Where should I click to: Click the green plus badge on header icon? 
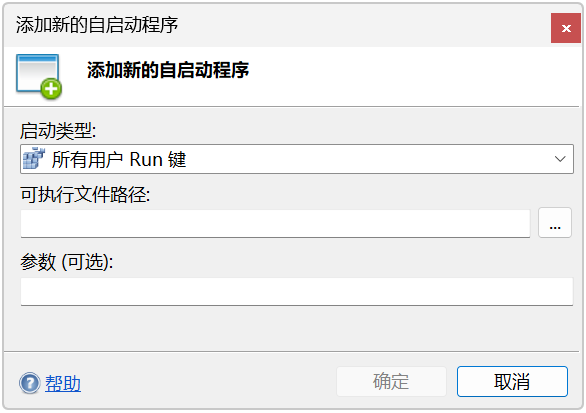pos(51,89)
